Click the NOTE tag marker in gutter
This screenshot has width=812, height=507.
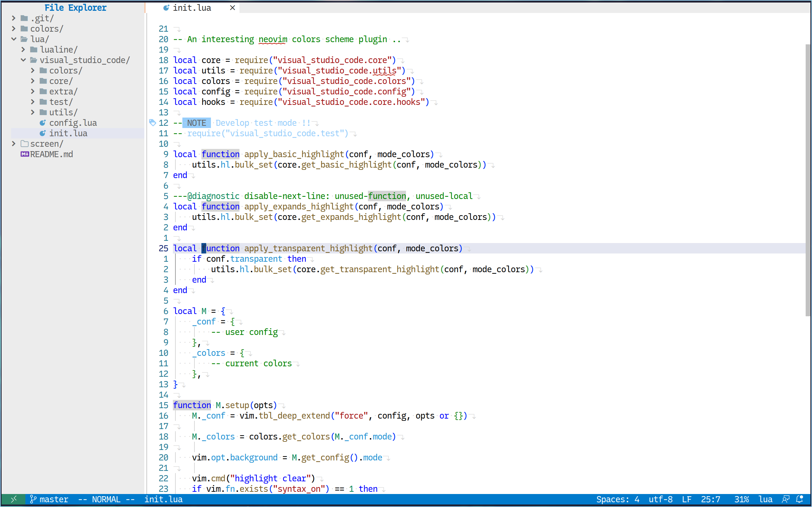(152, 123)
